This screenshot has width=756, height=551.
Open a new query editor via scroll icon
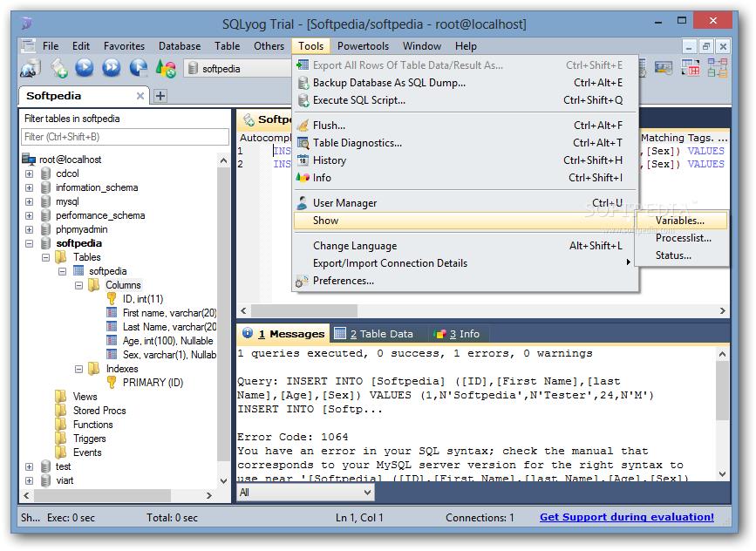point(58,68)
